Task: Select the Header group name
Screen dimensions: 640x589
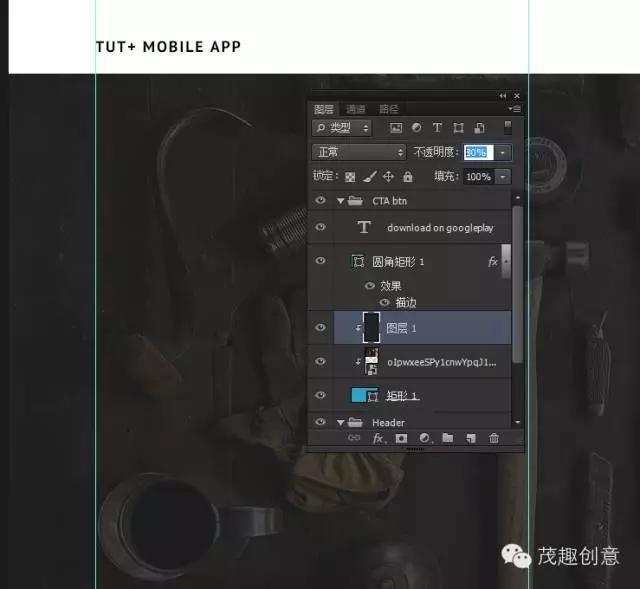Action: [x=388, y=422]
